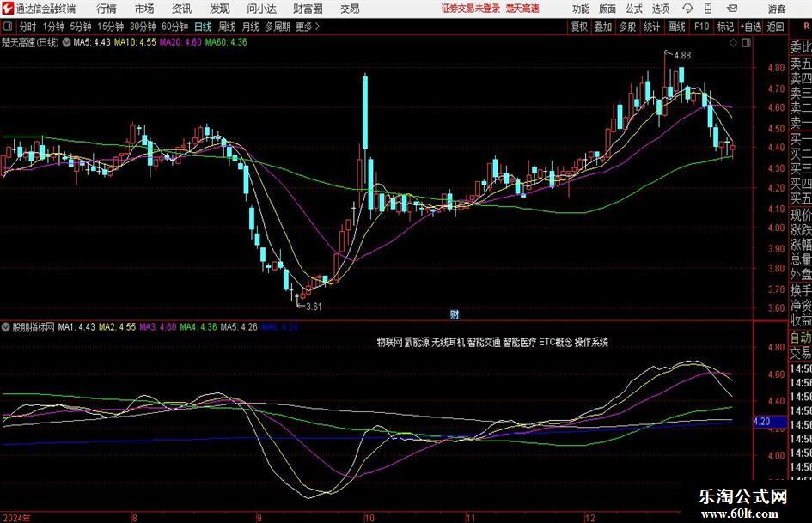
Task: Switch to the 月线 monthly tab
Action: click(250, 27)
